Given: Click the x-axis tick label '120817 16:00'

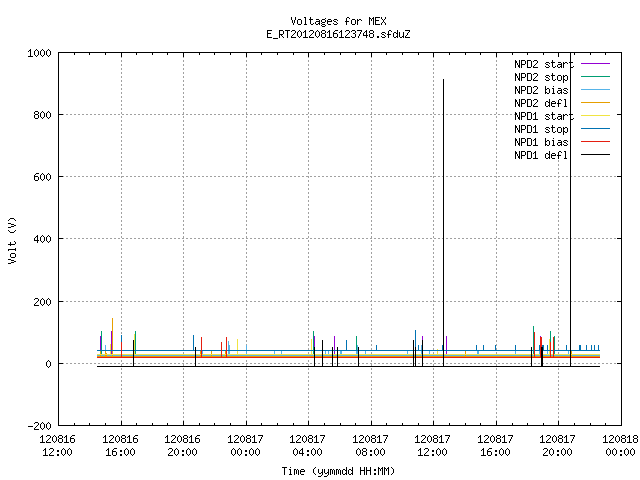Looking at the screenshot, I should tap(495, 446).
